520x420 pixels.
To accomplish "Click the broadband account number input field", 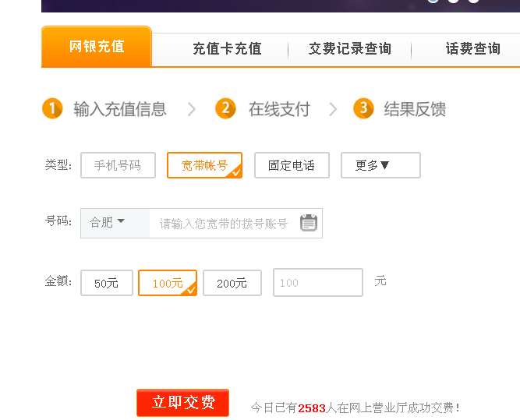I will point(224,224).
